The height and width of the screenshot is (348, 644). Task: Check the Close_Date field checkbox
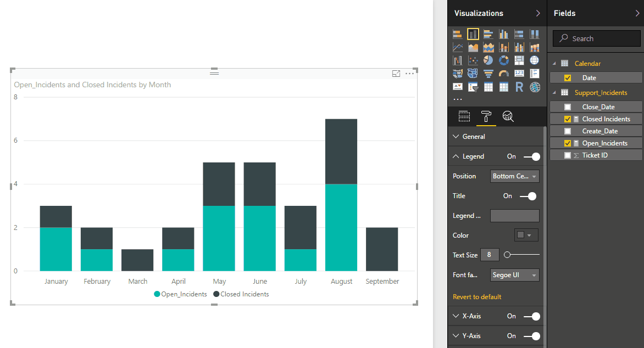(568, 107)
